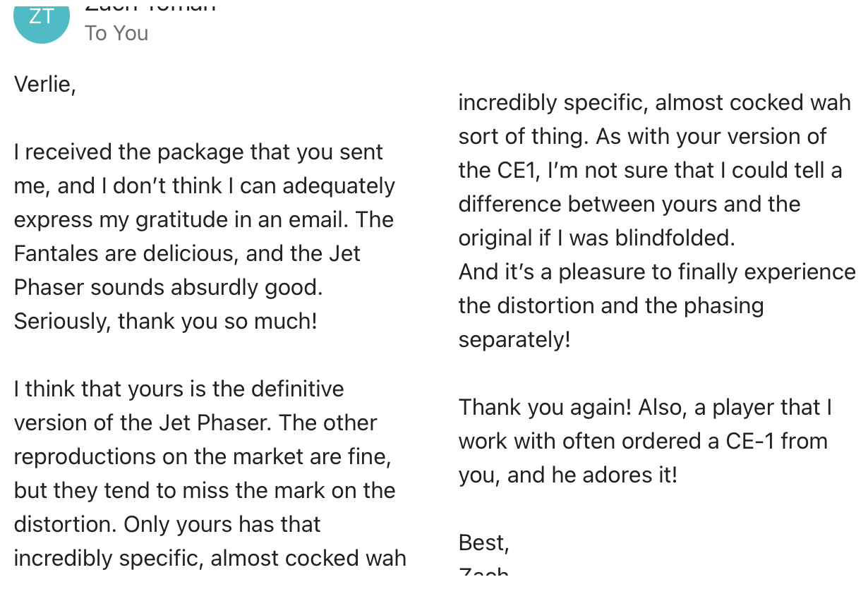Open the "To You" recipient details
This screenshot has width=868, height=589.
click(x=116, y=33)
